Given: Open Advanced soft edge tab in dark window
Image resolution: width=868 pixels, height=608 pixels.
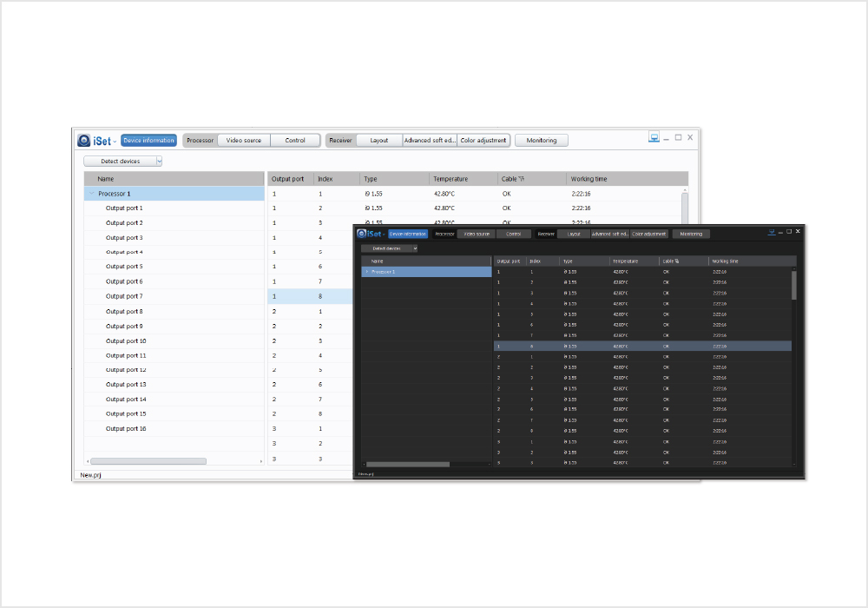Looking at the screenshot, I should (610, 234).
